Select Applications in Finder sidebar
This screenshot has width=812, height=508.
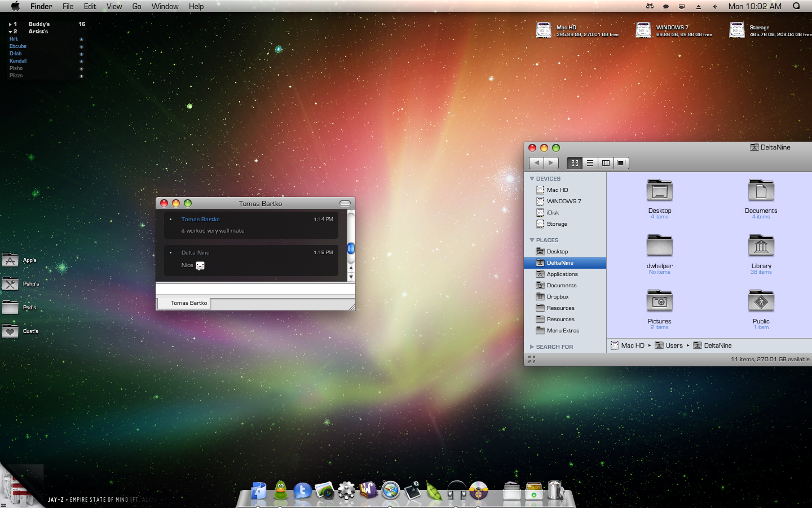click(x=565, y=274)
